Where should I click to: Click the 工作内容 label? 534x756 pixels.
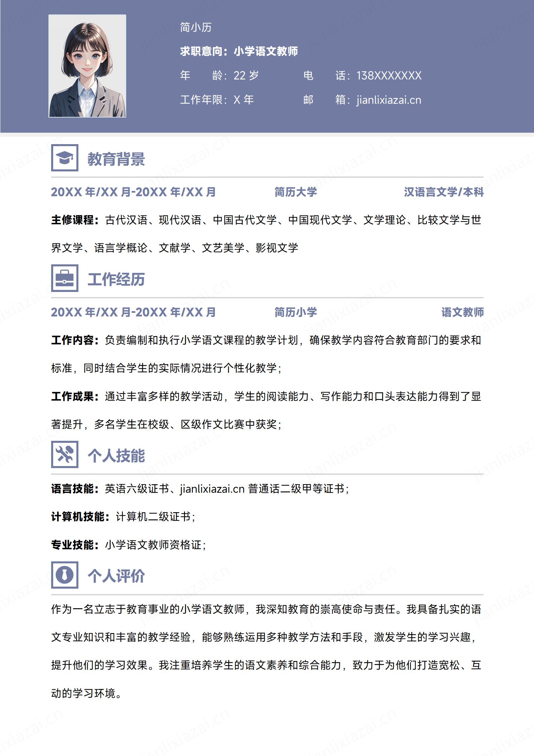coord(75,340)
